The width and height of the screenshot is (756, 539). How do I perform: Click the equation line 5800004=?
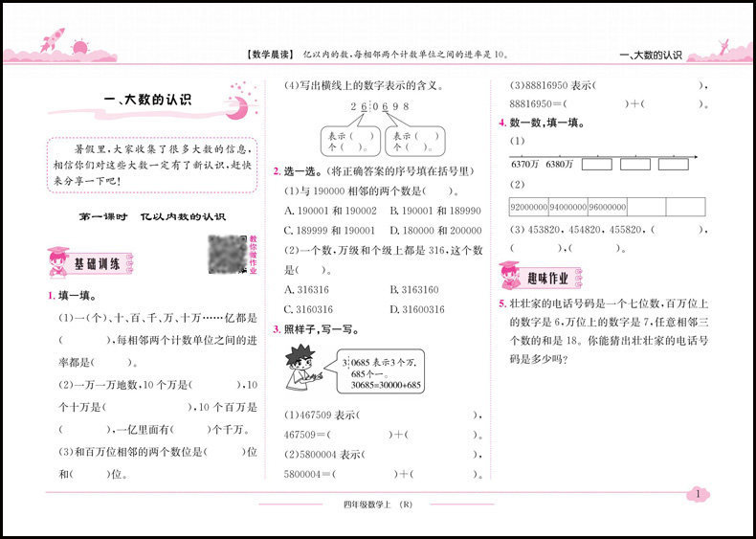click(x=384, y=474)
